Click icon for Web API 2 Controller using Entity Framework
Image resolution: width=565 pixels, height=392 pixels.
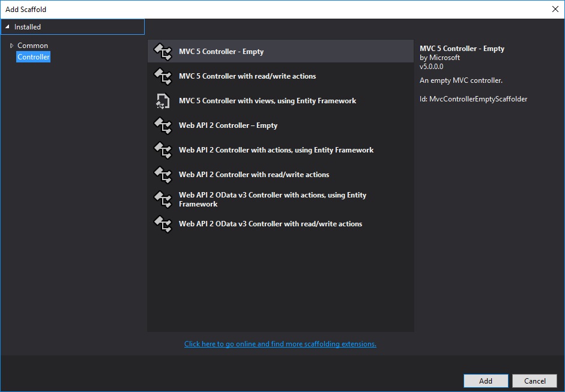tap(163, 150)
